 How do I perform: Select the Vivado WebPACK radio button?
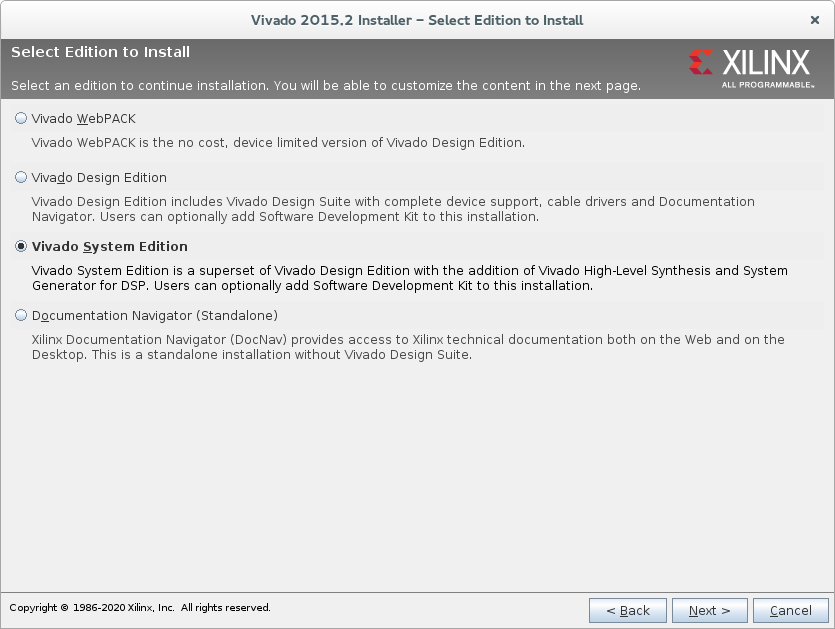[x=21, y=118]
